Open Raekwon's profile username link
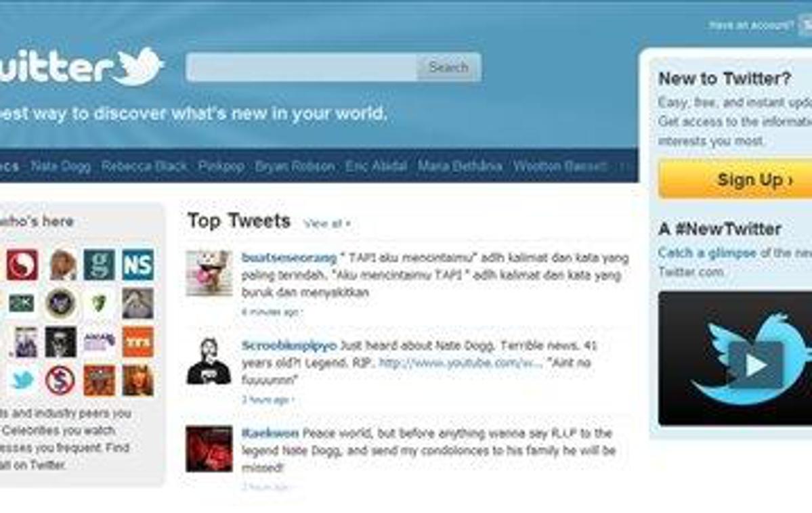Screen dimensions: 812x513 click(x=270, y=432)
